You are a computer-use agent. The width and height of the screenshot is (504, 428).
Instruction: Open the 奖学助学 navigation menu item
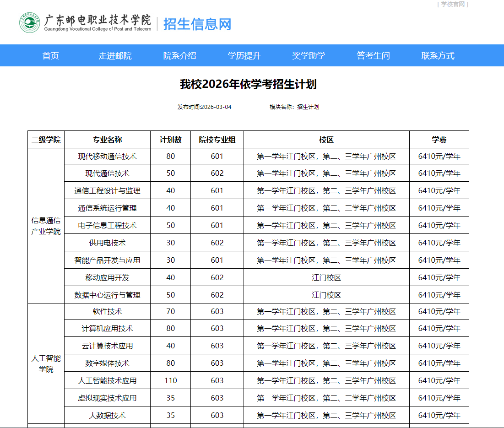point(309,55)
